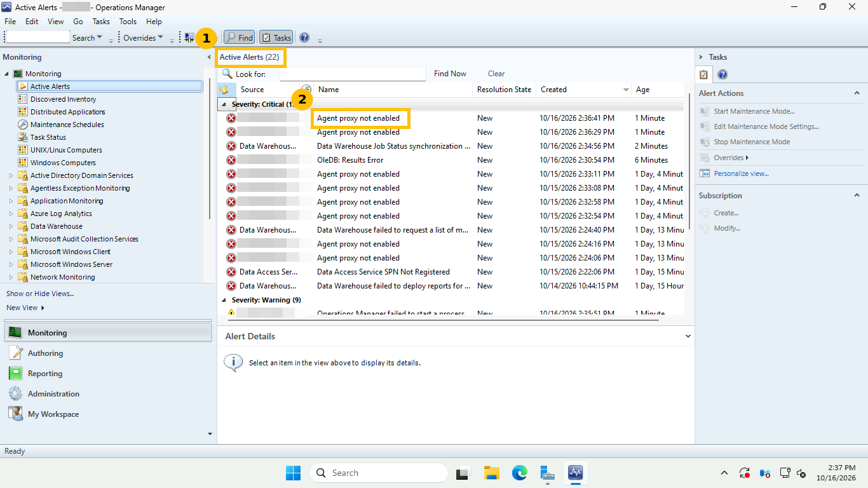Collapse the Monitoring root node
This screenshot has height=488, width=868.
(x=7, y=74)
